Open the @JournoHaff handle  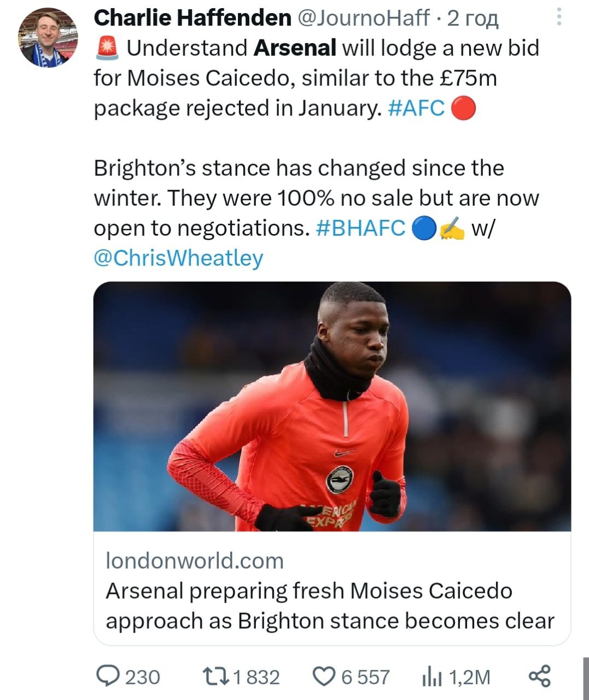coord(363,18)
